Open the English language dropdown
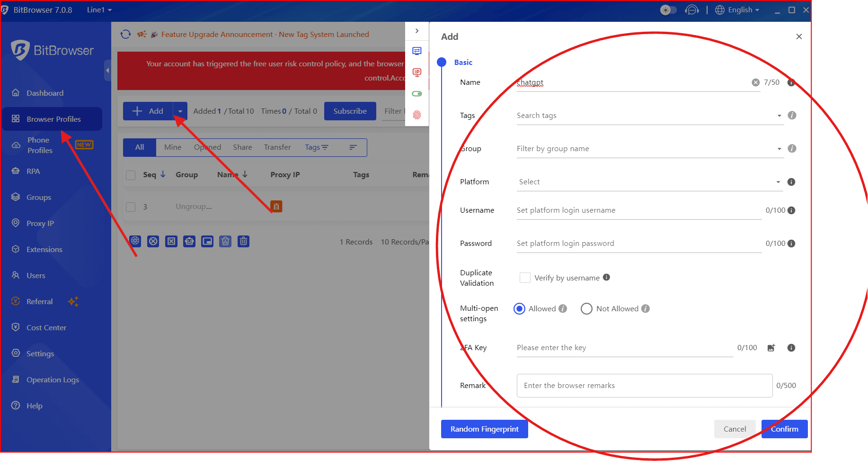 coord(737,10)
